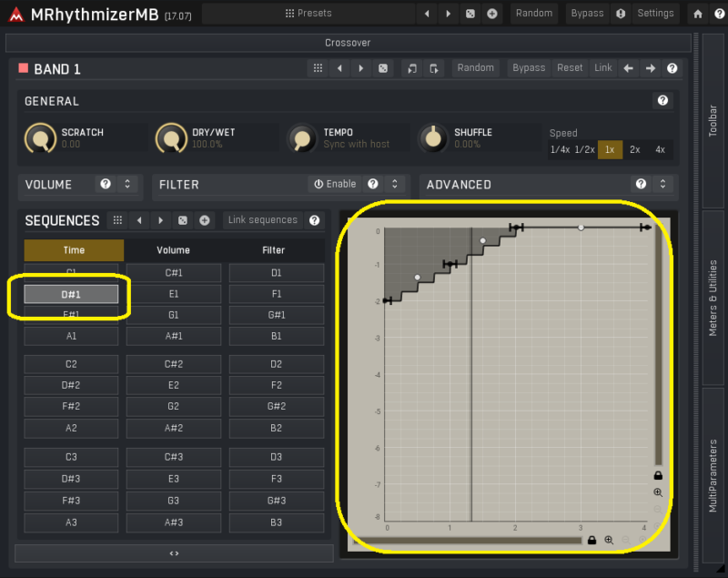Set Speed to 2x
728x578 pixels.
coord(634,149)
